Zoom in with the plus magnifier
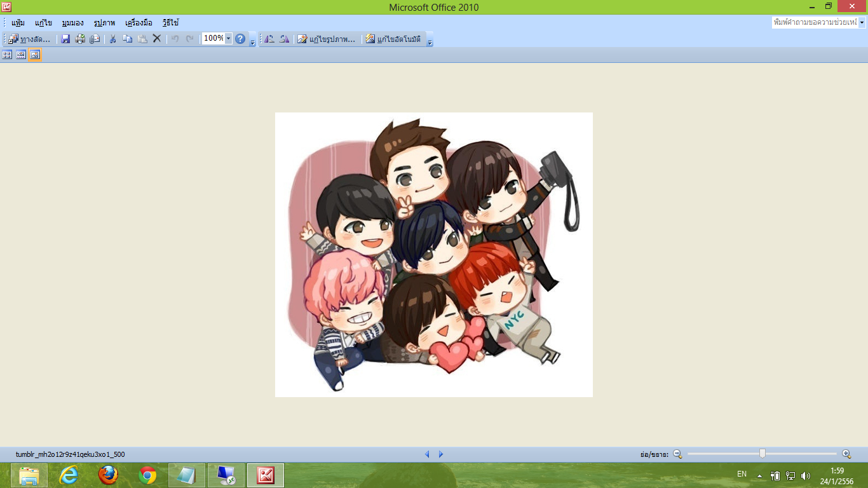The height and width of the screenshot is (488, 868). pos(846,454)
